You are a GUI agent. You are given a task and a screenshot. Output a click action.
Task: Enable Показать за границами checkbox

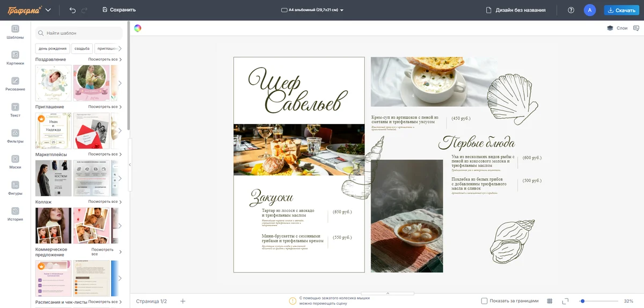coord(485,301)
